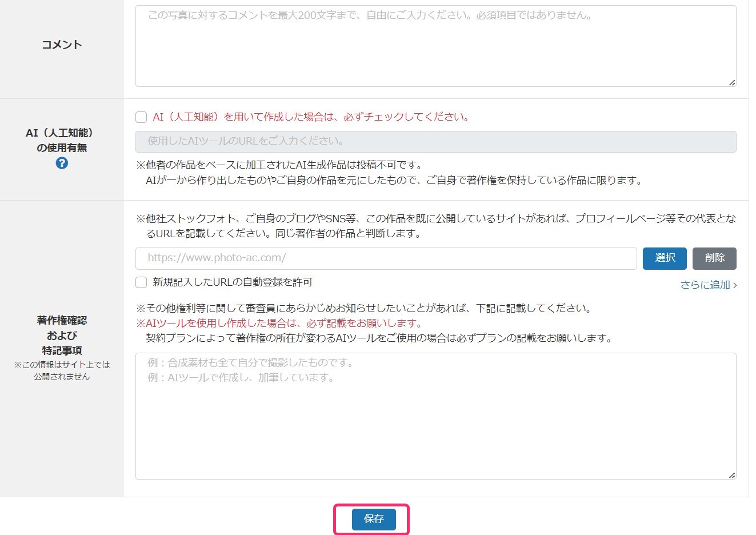Click the 他者の作品をベースに加工された notice text
The height and width of the screenshot is (535, 756).
(279, 165)
